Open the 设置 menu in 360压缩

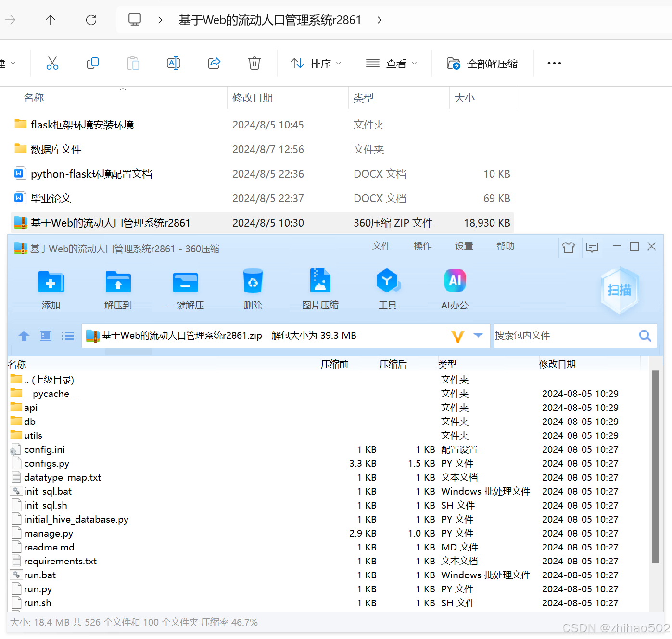(x=464, y=246)
